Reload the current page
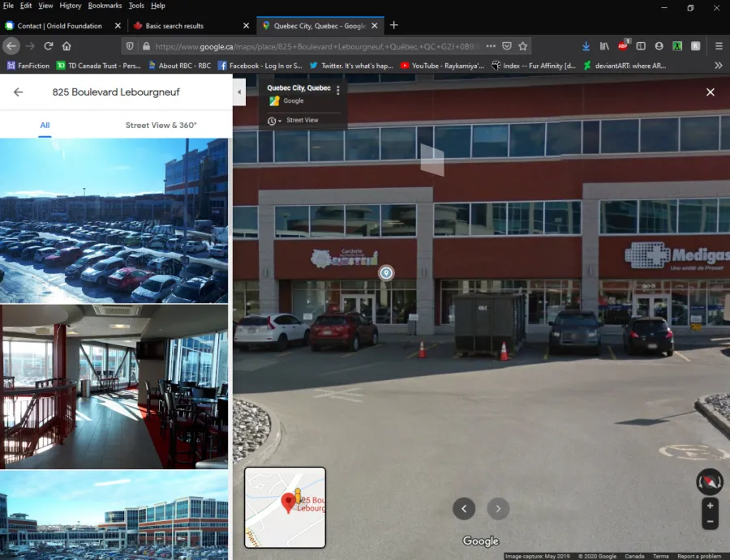 click(x=49, y=46)
